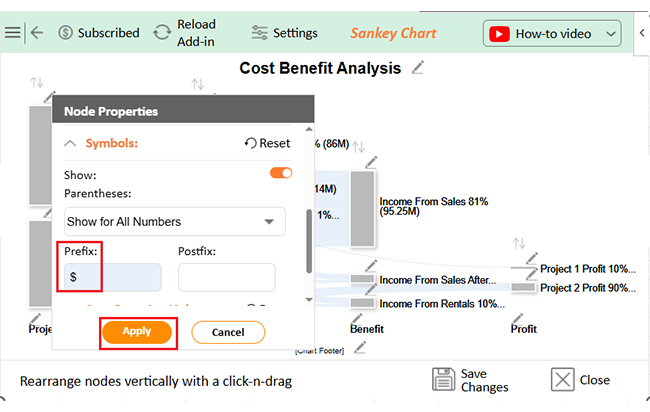The image size is (650, 412).
Task: Click the Reload Add-in icon
Action: pyautogui.click(x=162, y=33)
